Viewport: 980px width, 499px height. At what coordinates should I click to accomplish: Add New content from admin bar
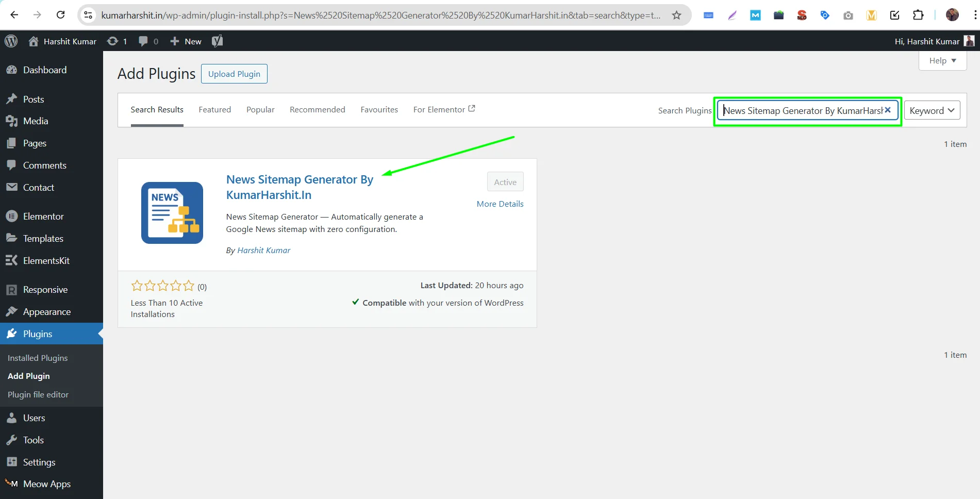point(186,41)
